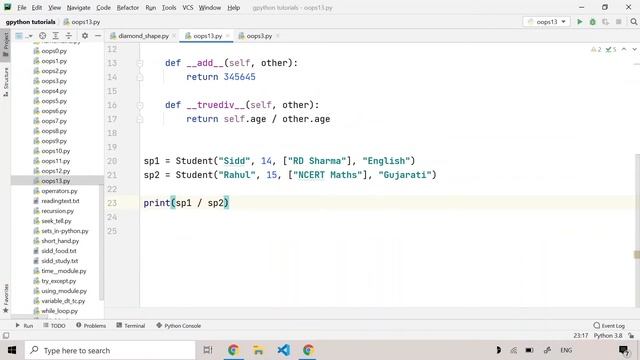This screenshot has width=640, height=360.
Task: Start debugging with the bug icon
Action: [x=593, y=22]
